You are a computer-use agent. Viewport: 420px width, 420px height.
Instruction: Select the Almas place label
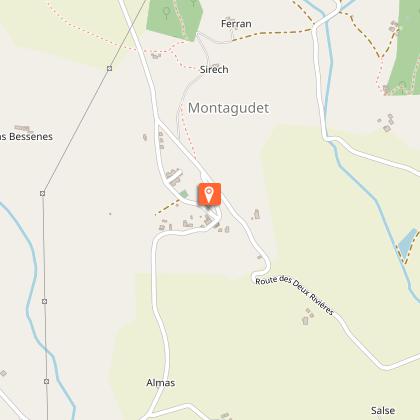pos(161,382)
